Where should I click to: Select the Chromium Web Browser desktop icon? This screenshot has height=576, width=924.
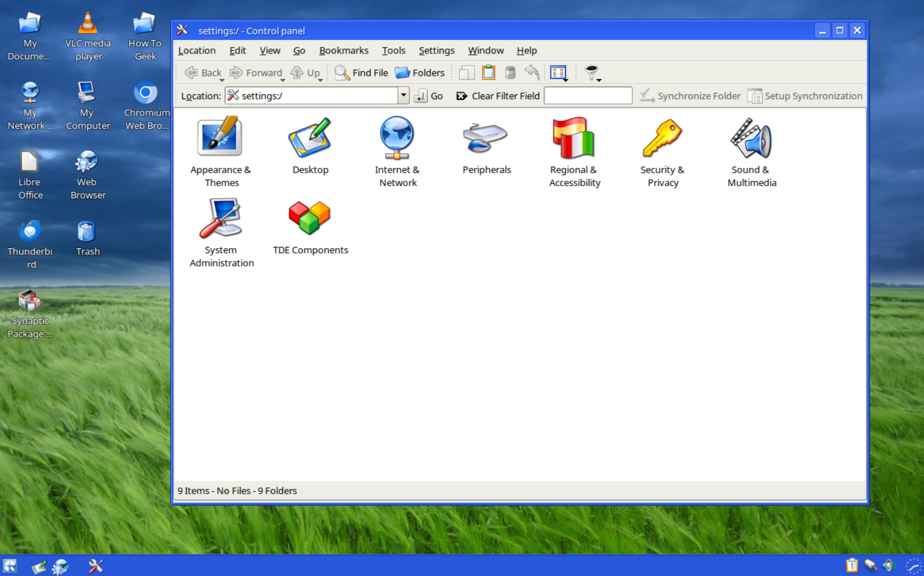coord(146,106)
